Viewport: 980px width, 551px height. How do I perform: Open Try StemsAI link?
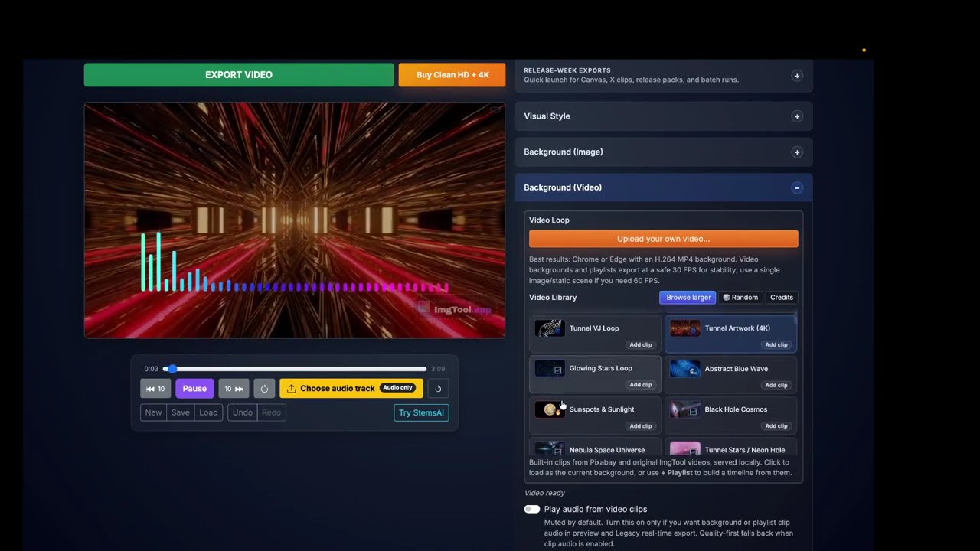coord(421,412)
